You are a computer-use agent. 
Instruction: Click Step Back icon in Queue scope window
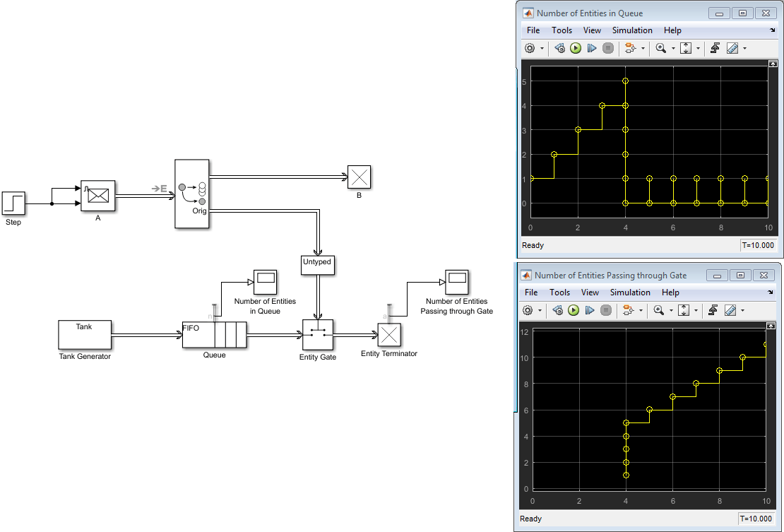560,48
